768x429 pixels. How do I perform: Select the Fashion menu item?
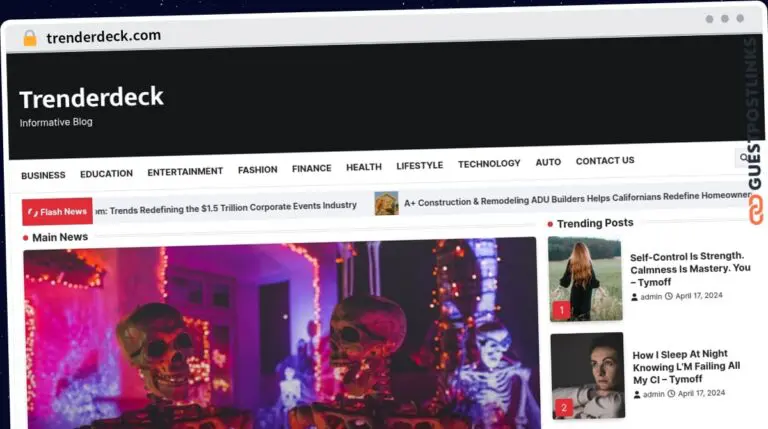(258, 169)
